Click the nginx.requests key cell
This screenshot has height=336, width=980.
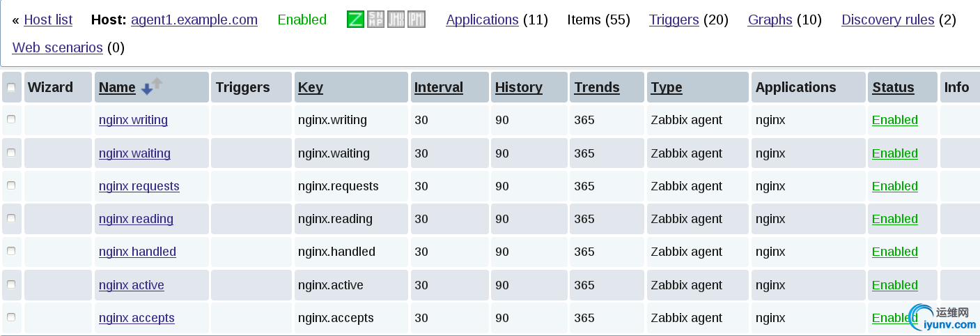click(x=351, y=186)
